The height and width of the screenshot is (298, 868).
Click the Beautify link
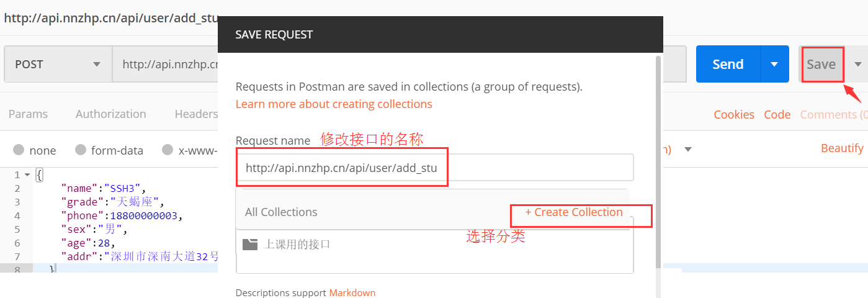point(842,148)
